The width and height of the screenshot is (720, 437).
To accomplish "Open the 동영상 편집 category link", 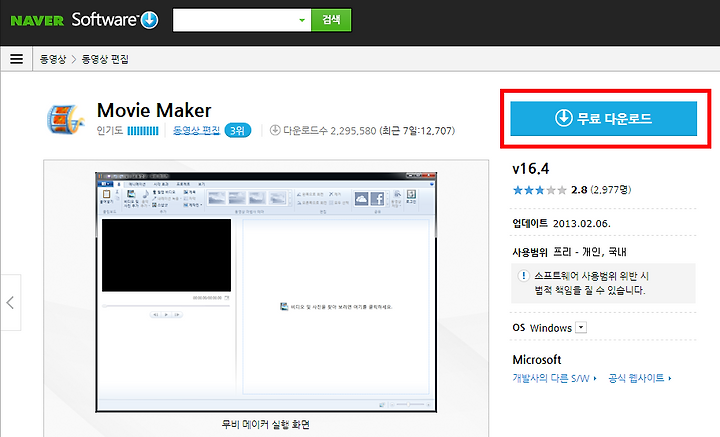I will click(197, 130).
